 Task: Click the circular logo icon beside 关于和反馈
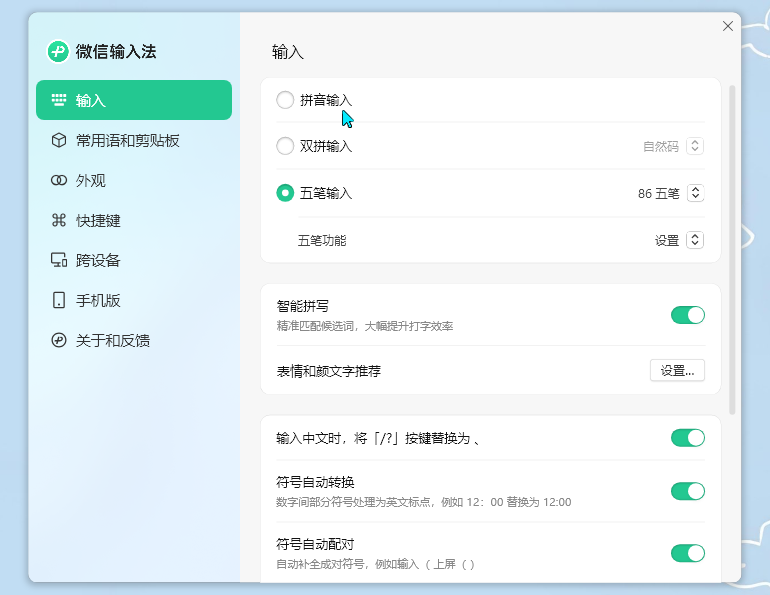click(x=59, y=340)
